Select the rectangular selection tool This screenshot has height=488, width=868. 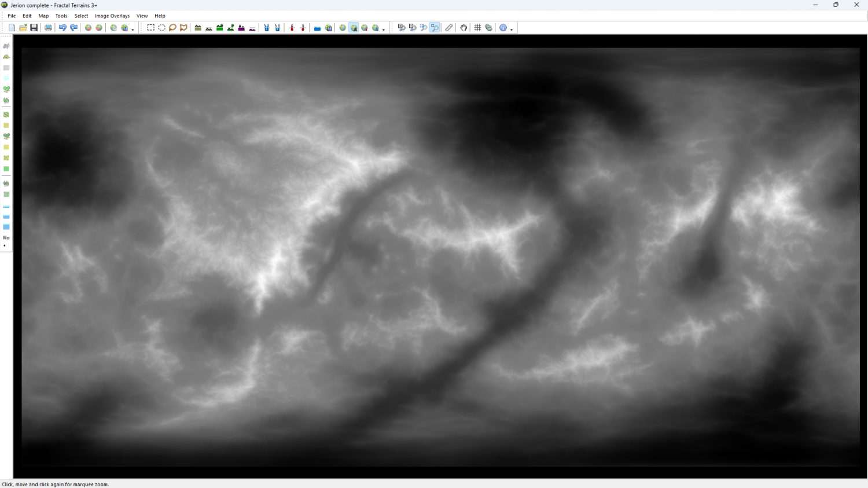point(150,28)
